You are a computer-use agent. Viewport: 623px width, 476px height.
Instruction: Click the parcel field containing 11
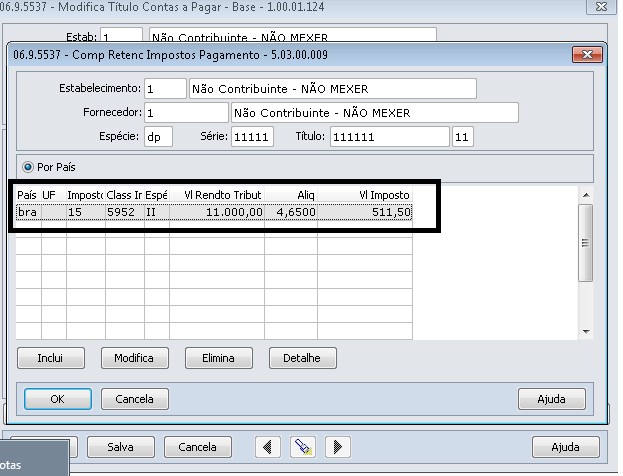463,137
